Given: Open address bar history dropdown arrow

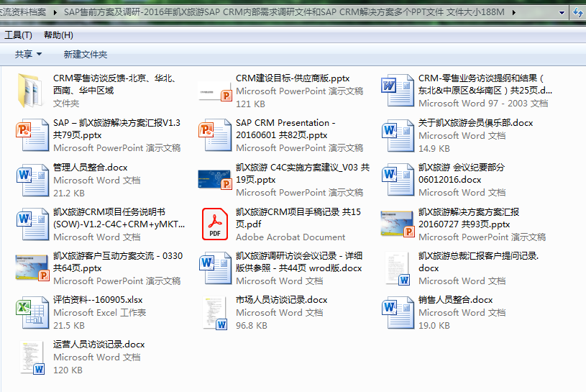Looking at the screenshot, I should (x=562, y=13).
